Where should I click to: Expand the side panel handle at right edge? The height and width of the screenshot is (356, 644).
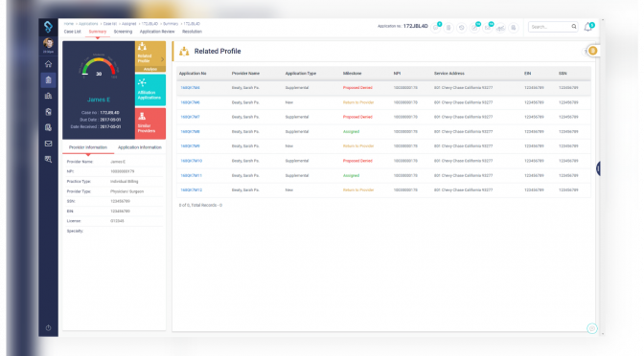pos(598,168)
